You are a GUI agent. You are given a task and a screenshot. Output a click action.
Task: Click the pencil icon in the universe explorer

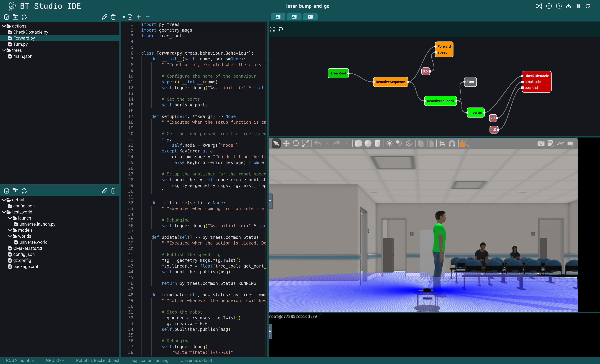pos(104,191)
